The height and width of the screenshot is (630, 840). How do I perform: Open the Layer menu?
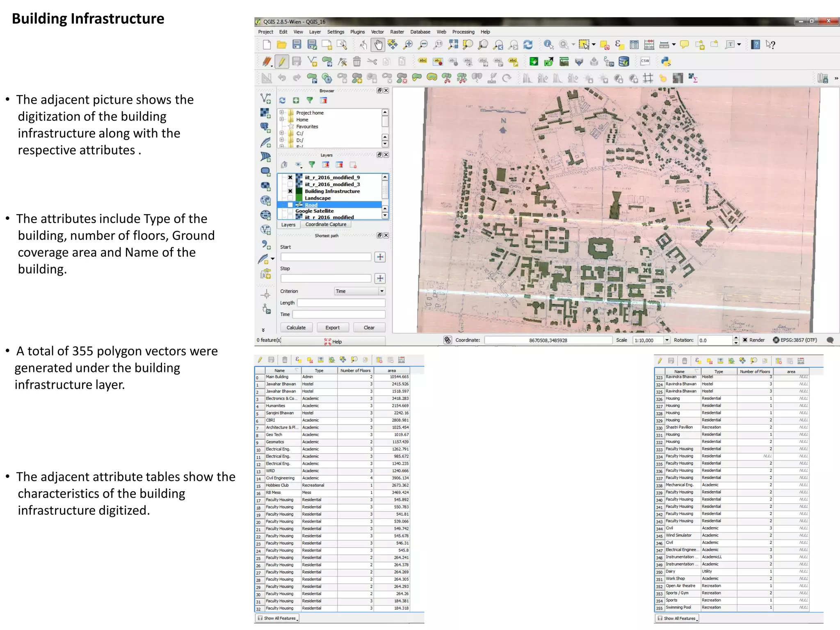[315, 32]
